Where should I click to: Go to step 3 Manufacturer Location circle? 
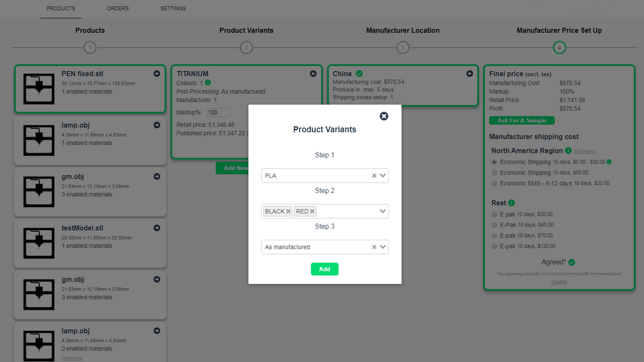[x=403, y=48]
